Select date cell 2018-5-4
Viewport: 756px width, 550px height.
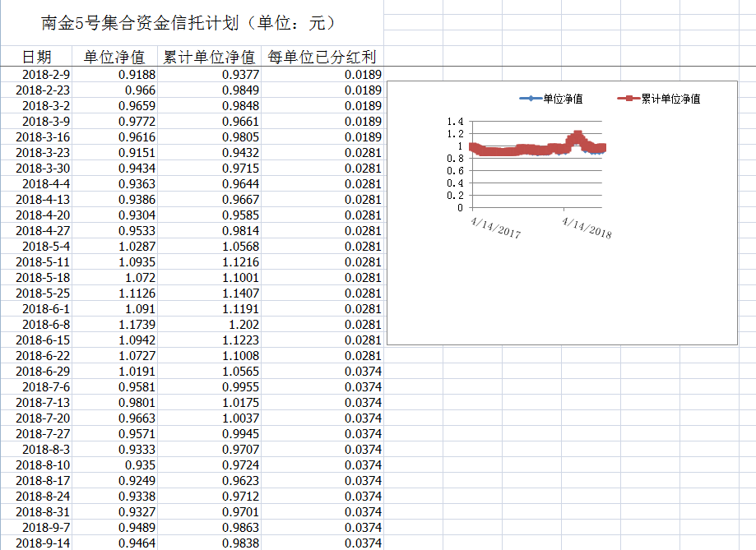pyautogui.click(x=37, y=247)
